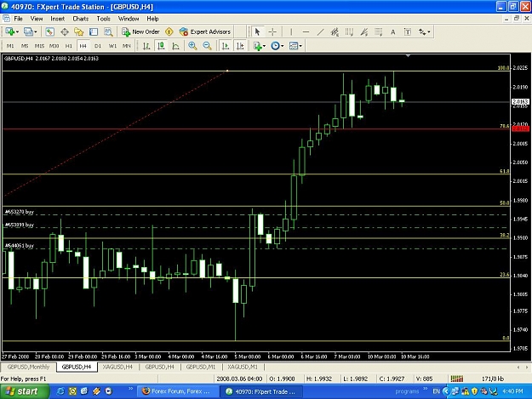Image resolution: width=532 pixels, height=399 pixels.
Task: Select the equidistant channel tool
Action: click(335, 31)
